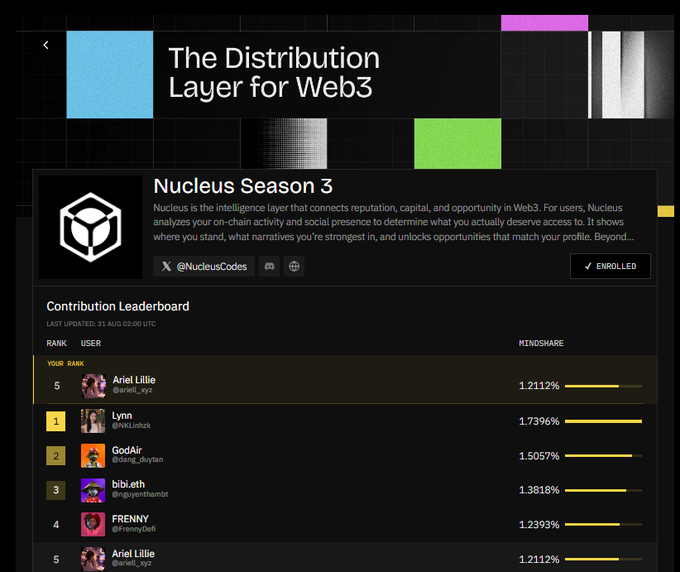The width and height of the screenshot is (680, 572).
Task: Open Ariel Lillie avatar in Your Rank row
Action: pyautogui.click(x=93, y=386)
